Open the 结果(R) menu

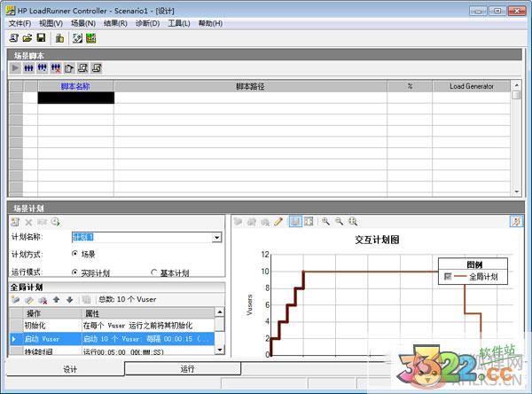pyautogui.click(x=115, y=23)
